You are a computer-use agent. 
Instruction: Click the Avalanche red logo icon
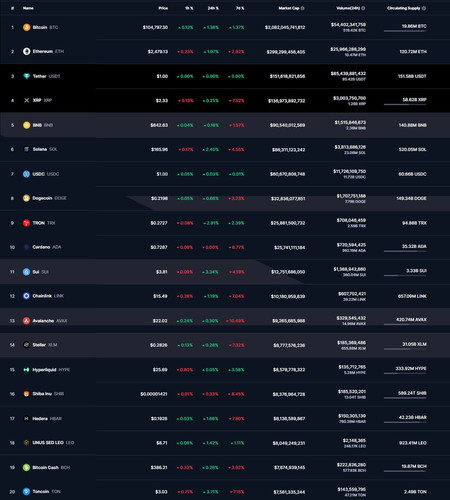point(26,321)
